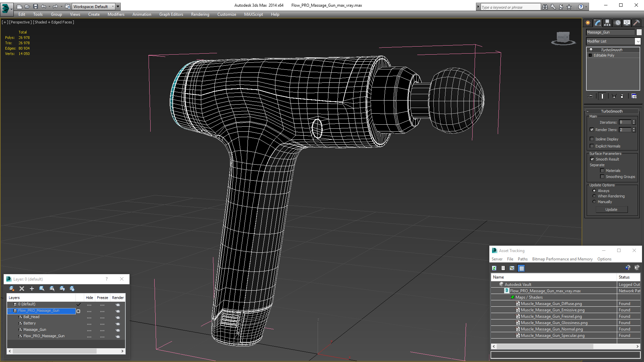The height and width of the screenshot is (362, 644).
Task: Toggle TurboSmooth lightbulb icon in stack
Action: tap(591, 50)
